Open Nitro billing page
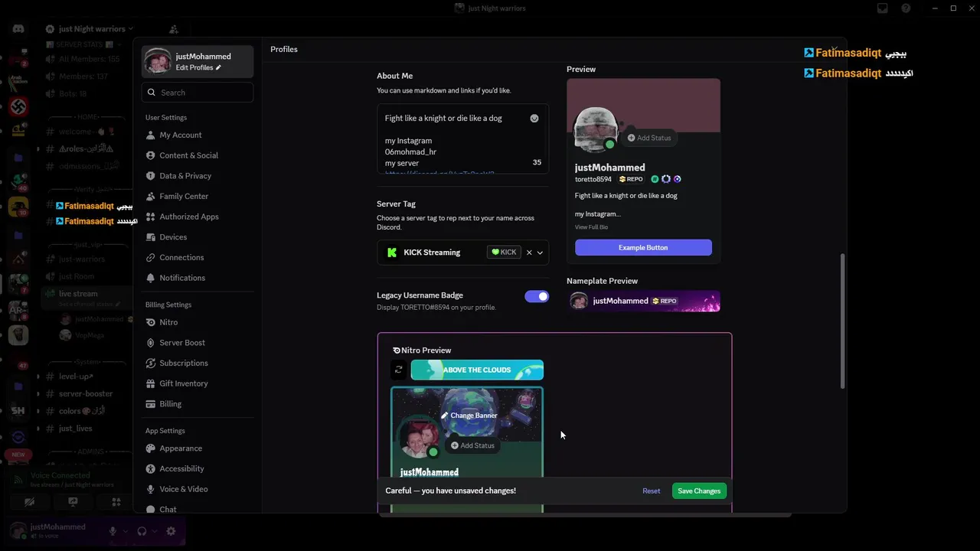 (x=197, y=322)
